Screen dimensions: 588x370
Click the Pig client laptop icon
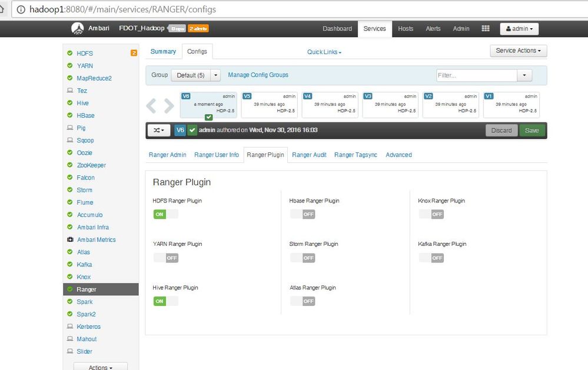pyautogui.click(x=70, y=128)
